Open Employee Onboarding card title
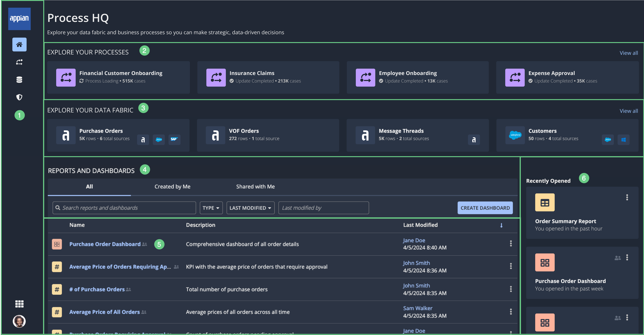 point(408,73)
